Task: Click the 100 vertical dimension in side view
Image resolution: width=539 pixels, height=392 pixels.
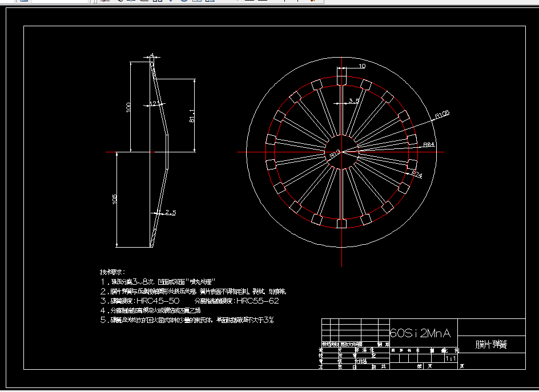Action: tap(128, 107)
